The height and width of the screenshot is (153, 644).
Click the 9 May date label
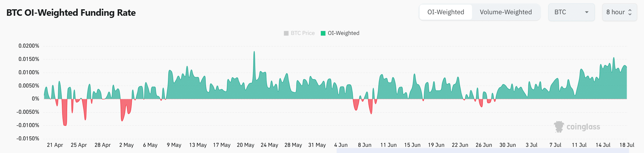[x=174, y=145]
